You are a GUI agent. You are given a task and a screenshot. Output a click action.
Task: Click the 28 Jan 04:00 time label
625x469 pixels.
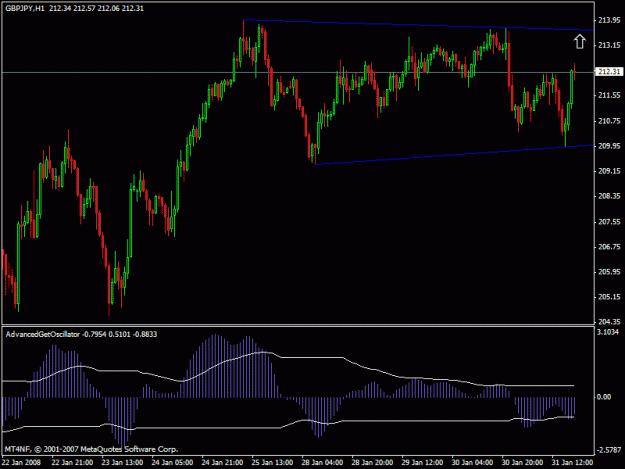[322, 463]
